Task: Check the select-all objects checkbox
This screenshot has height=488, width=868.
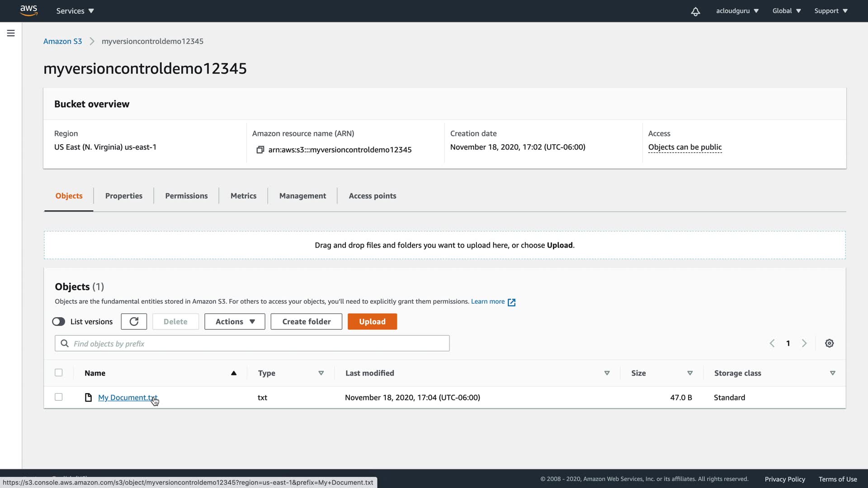Action: pos(59,373)
